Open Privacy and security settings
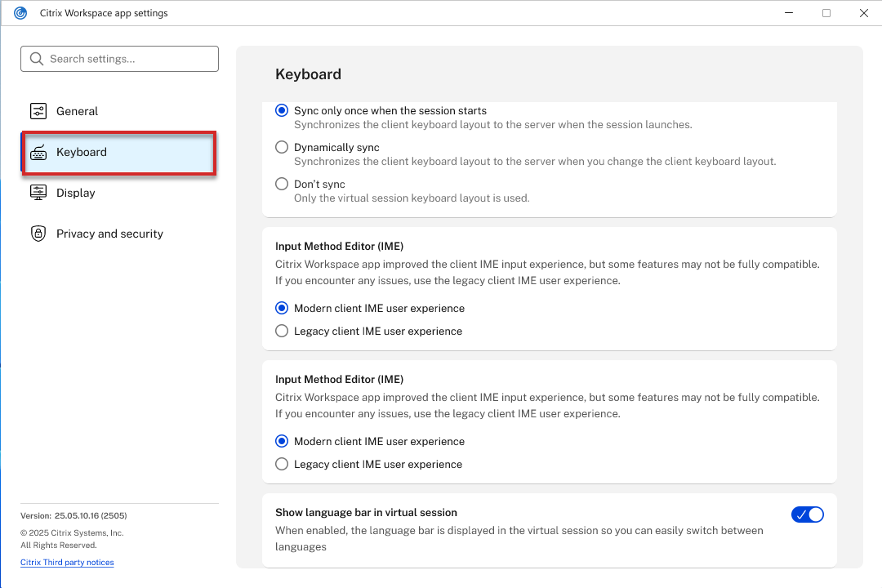Image resolution: width=882 pixels, height=588 pixels. pos(119,234)
